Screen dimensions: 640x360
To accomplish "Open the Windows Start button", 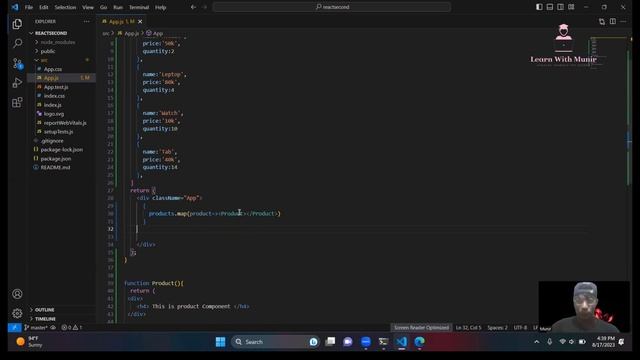I will click(x=220, y=342).
